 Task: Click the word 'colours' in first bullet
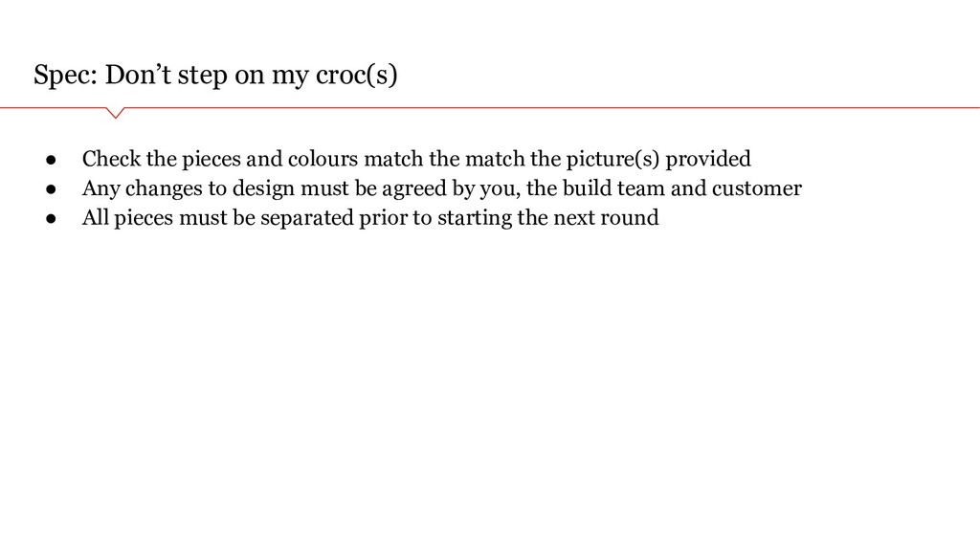[323, 159]
